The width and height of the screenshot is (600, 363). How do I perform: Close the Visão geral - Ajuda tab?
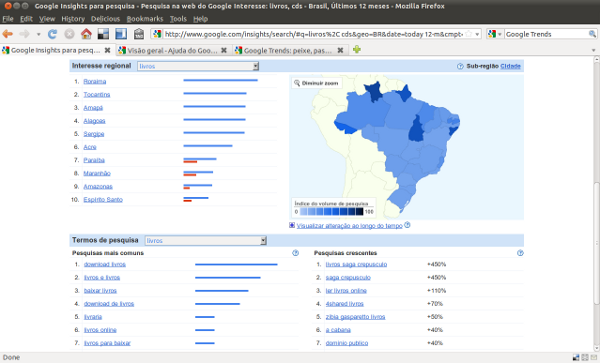click(x=224, y=50)
